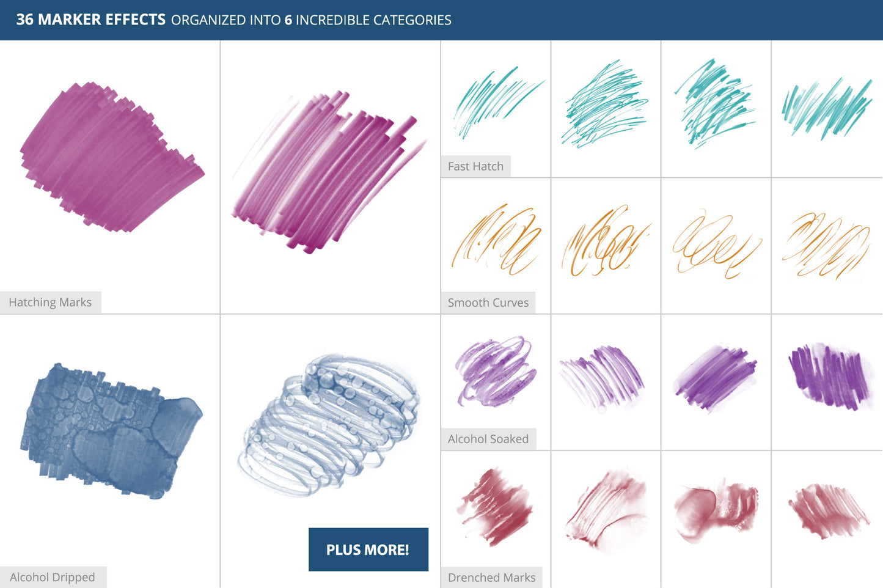The width and height of the screenshot is (883, 588).
Task: Click the Fast Hatch category label
Action: [475, 166]
